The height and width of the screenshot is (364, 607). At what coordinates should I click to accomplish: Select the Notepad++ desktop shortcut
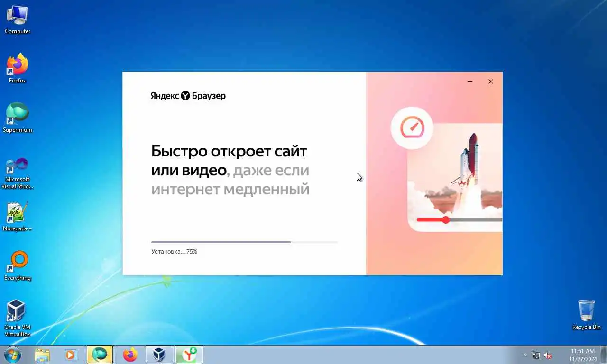[x=18, y=217]
